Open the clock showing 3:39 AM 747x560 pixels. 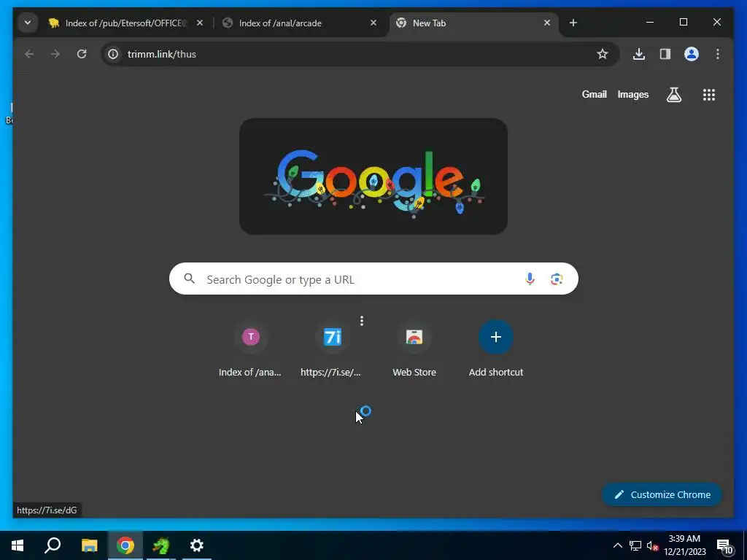tap(684, 545)
